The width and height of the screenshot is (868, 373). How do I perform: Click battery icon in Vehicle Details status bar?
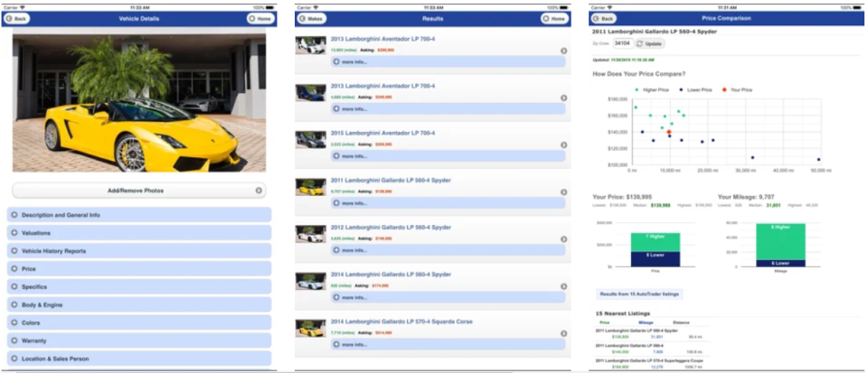(x=269, y=8)
